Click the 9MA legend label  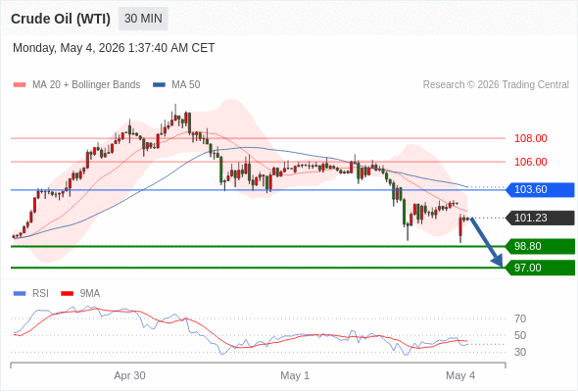(x=90, y=294)
